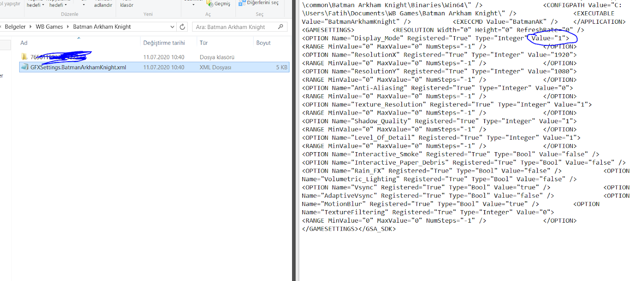The height and width of the screenshot is (281, 644).
Task: Refresh the Batman Arkham Knight folder view
Action: (182, 27)
